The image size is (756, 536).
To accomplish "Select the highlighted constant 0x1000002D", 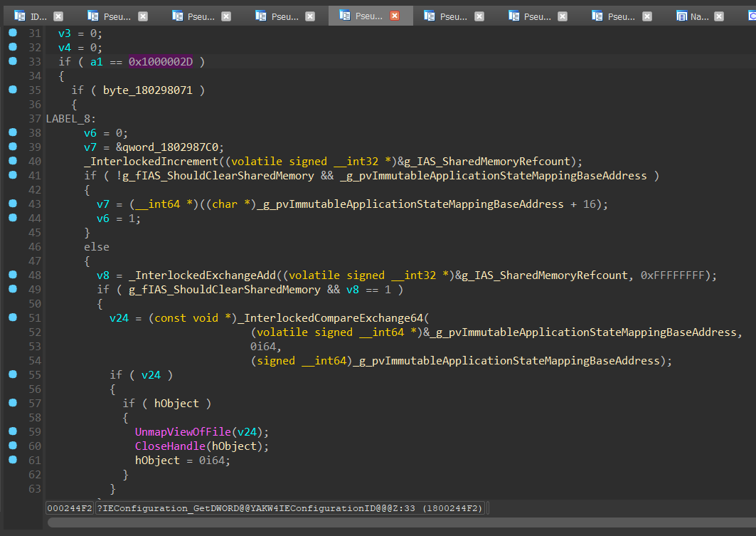I will coord(161,62).
